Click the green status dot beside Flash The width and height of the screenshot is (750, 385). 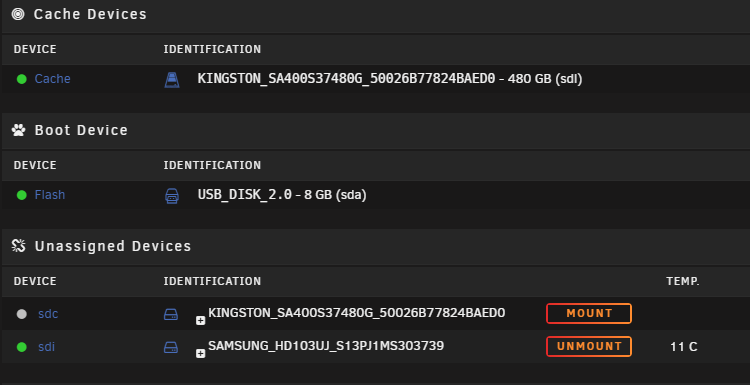click(22, 195)
